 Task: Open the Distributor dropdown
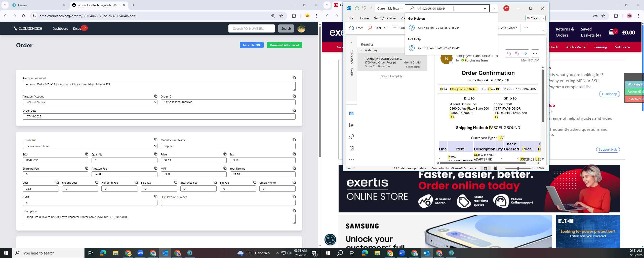tap(90, 146)
